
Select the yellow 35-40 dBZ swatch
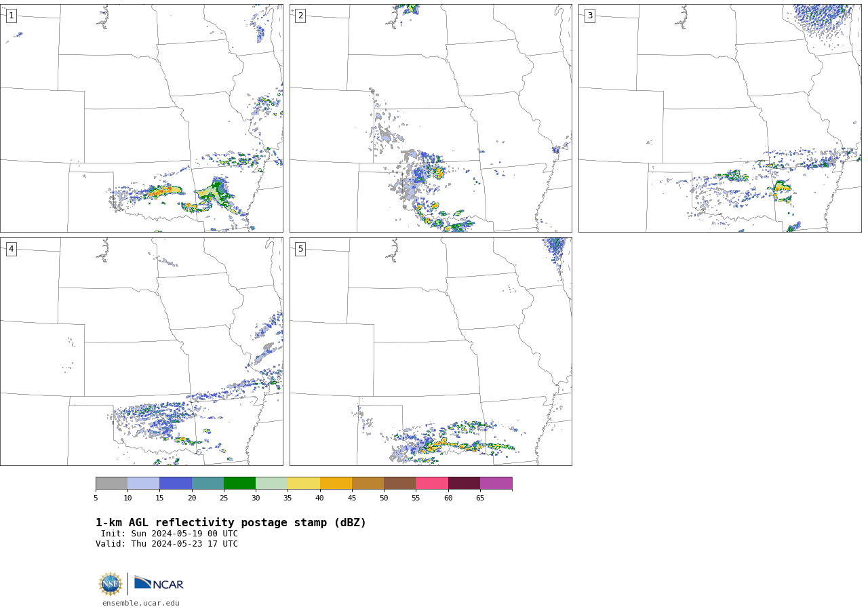click(304, 484)
